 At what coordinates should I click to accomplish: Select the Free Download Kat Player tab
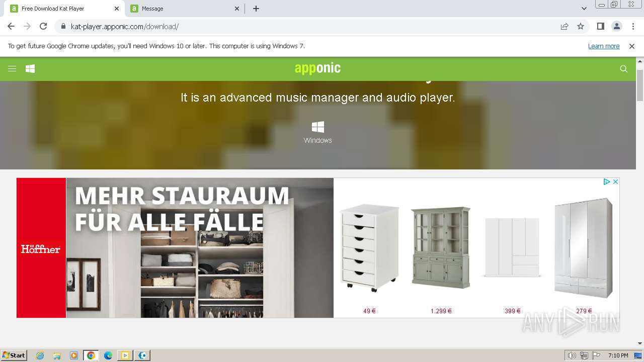click(64, 9)
